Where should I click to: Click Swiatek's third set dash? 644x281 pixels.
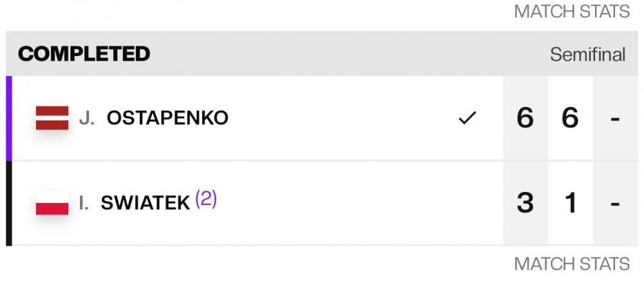614,203
